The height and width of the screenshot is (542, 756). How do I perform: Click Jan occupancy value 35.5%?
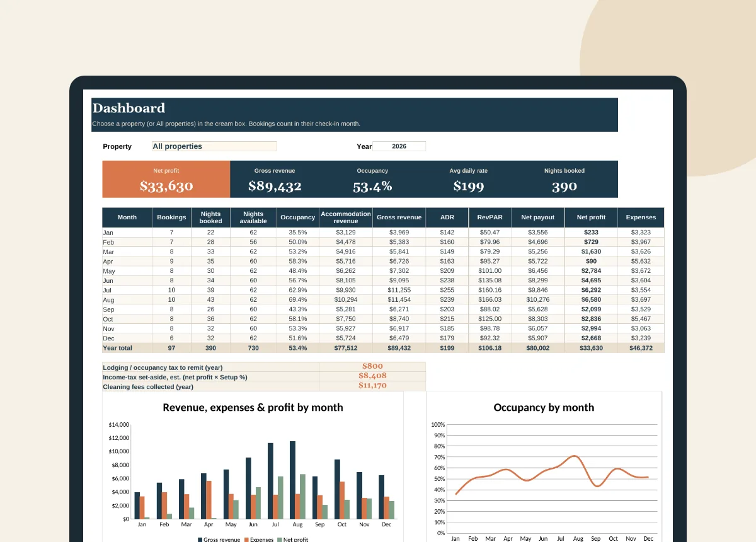(297, 233)
